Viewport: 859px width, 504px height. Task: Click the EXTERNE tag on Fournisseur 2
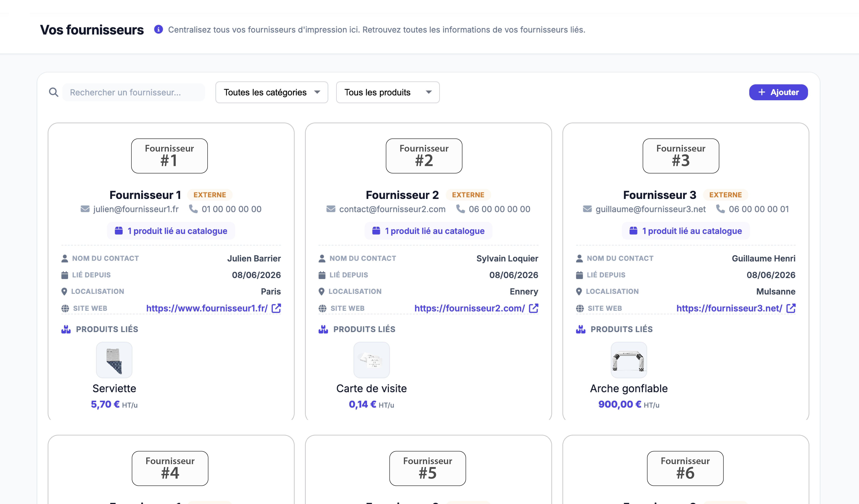pyautogui.click(x=468, y=195)
